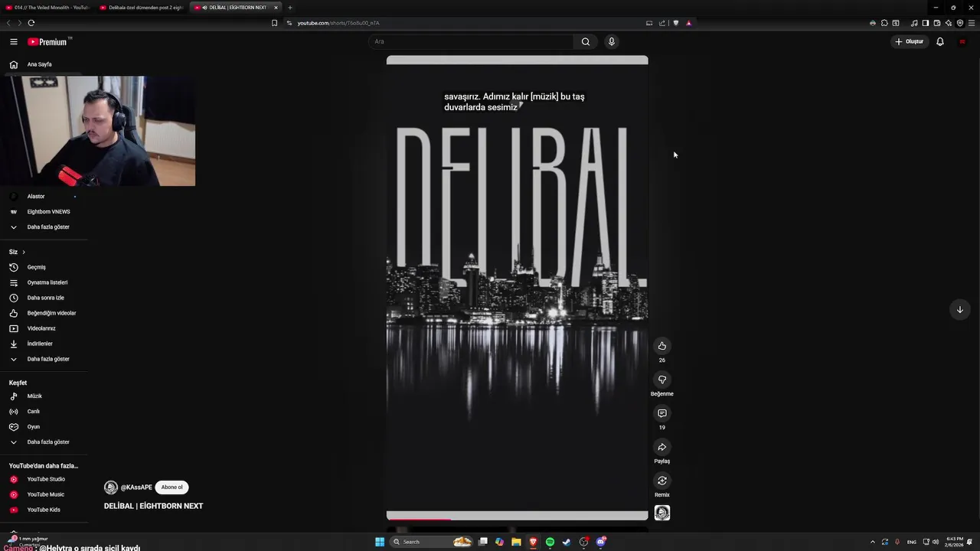The image size is (980, 551).
Task: Seek on the short's progress bar
Action: point(517,519)
